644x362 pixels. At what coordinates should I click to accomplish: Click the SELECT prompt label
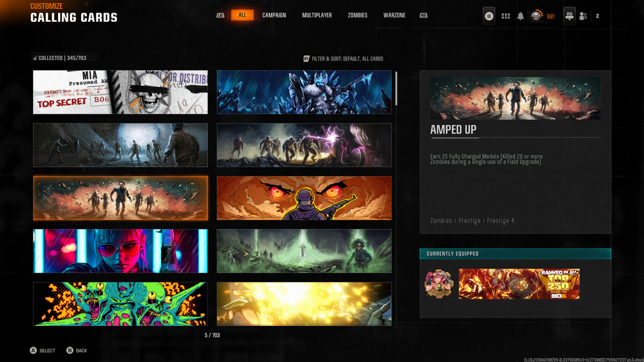47,351
